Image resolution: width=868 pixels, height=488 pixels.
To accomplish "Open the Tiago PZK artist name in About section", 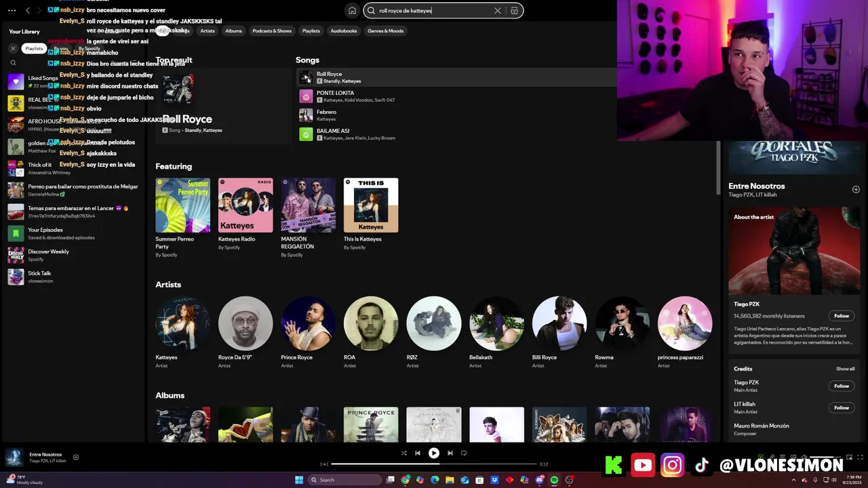I will click(747, 304).
